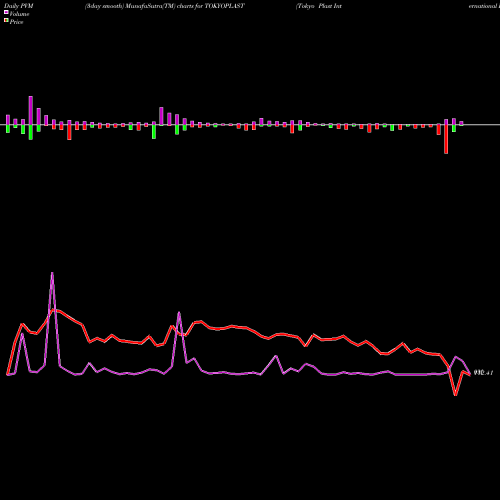Select the 'Volume' legend label
The image size is (500, 500).
click(x=19, y=14)
